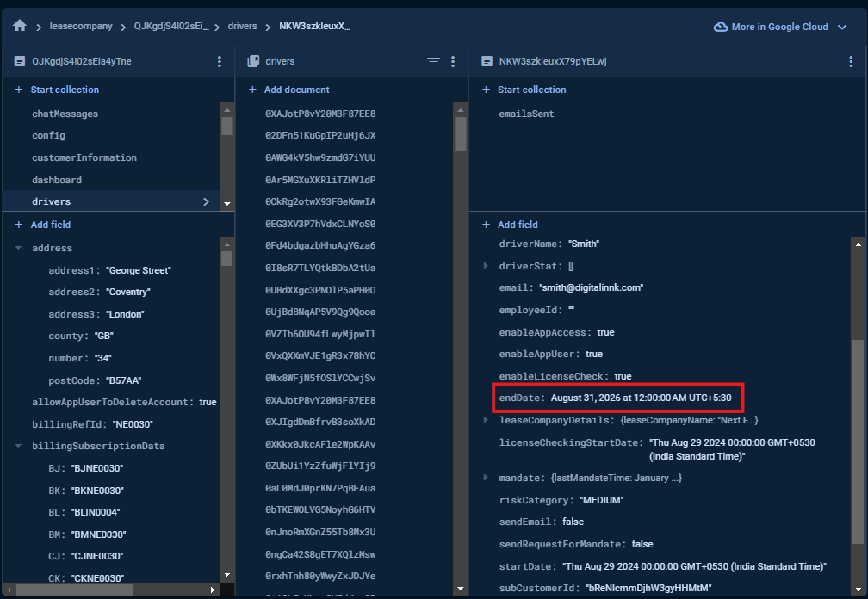The image size is (868, 599).
Task: Open document 0Ar5MGXuXKRliTZHVldP
Action: coord(320,180)
